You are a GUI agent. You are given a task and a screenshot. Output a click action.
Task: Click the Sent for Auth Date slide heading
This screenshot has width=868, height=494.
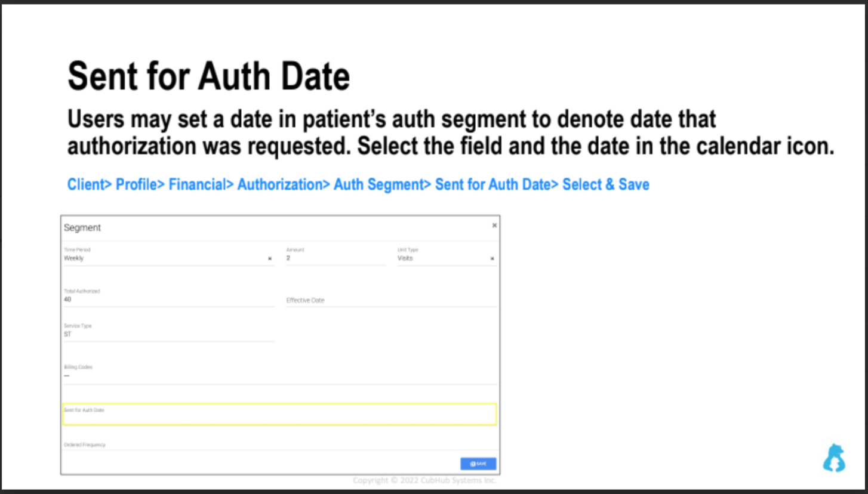pos(208,76)
